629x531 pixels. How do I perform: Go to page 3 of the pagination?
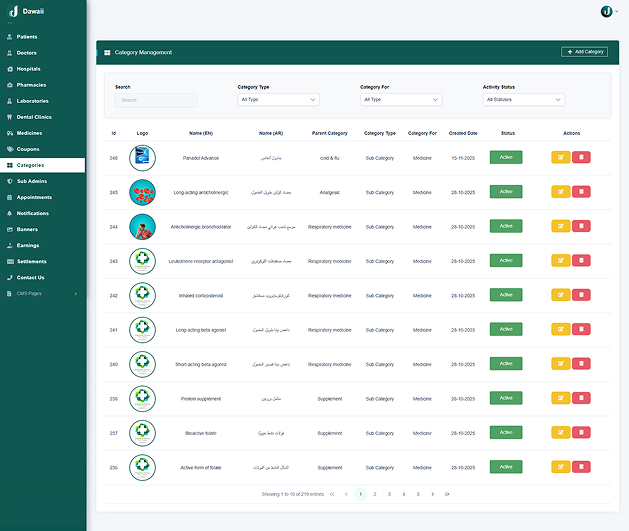(x=389, y=494)
